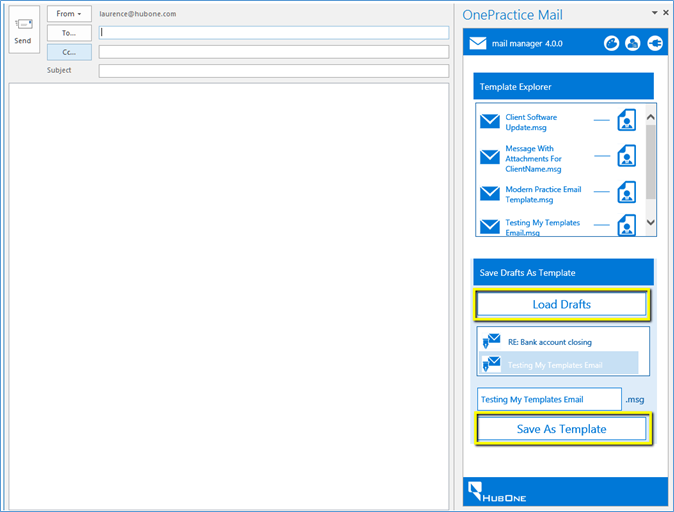Click contact page icon for Modern Practice Email
The image size is (674, 512).
point(627,192)
